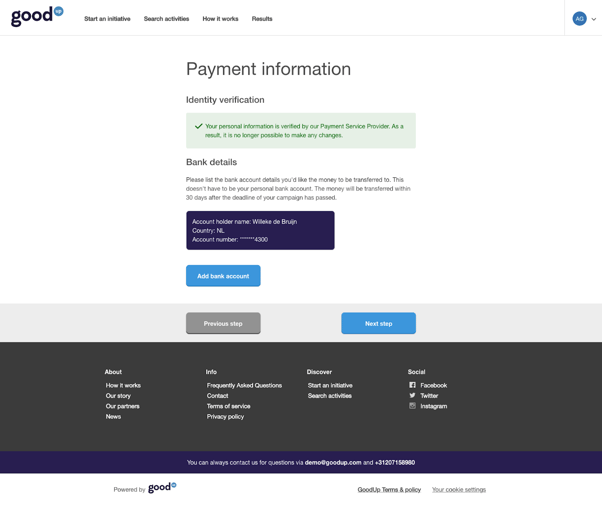Open Our partners footer link

[x=122, y=406]
